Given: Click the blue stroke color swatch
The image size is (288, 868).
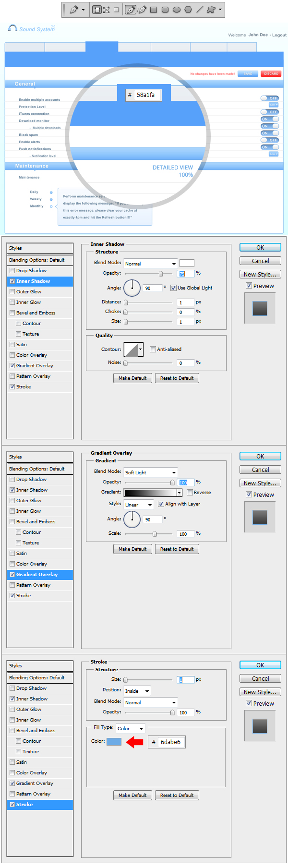Looking at the screenshot, I should pos(114,742).
